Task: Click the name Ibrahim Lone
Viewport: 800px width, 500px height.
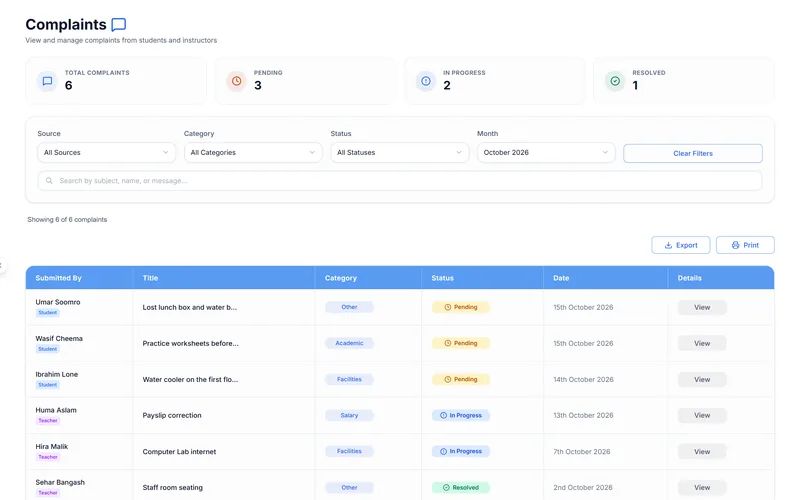Action: [57, 374]
